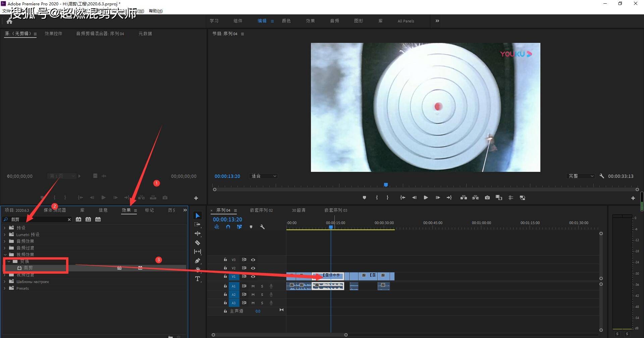Toggle V2 track output eye
Viewport: 644px width, 338px height.
coord(253,268)
